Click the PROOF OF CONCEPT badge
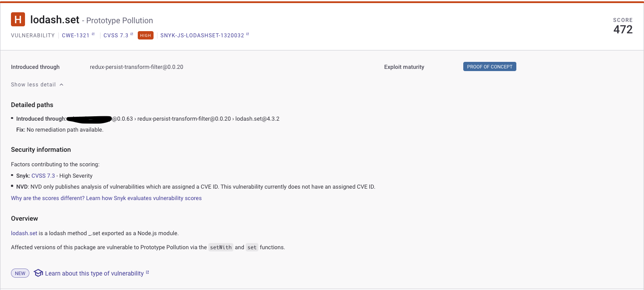 point(490,66)
